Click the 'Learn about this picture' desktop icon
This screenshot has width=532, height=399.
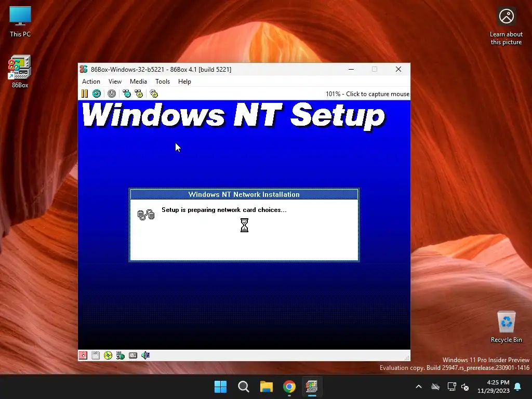tap(506, 27)
